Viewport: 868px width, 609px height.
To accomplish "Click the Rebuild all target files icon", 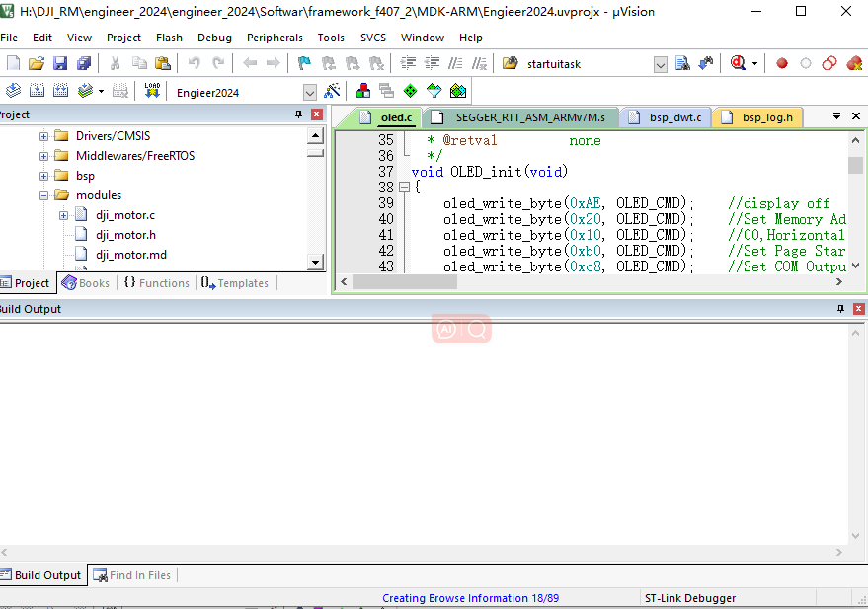I will (61, 89).
